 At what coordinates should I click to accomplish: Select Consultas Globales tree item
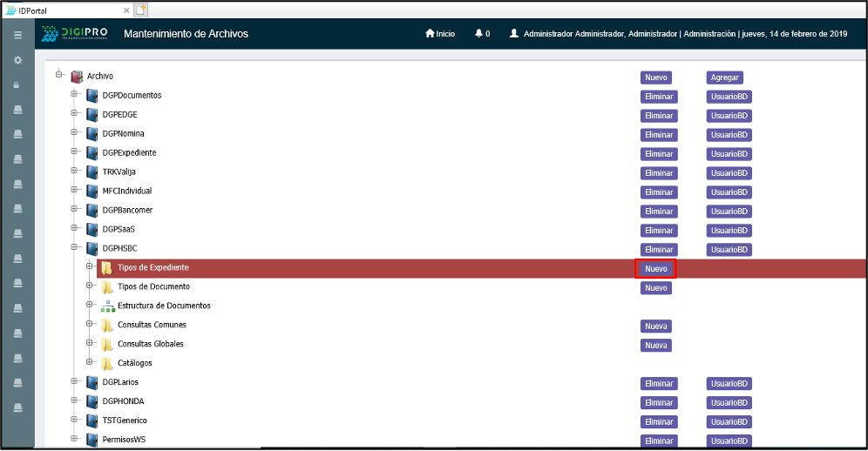click(x=150, y=344)
